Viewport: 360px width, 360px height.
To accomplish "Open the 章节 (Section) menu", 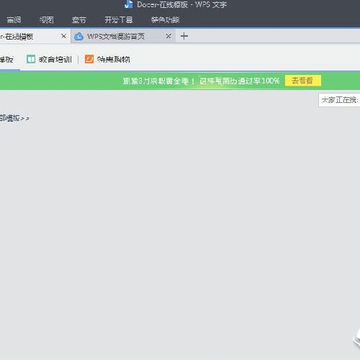I will click(x=79, y=20).
